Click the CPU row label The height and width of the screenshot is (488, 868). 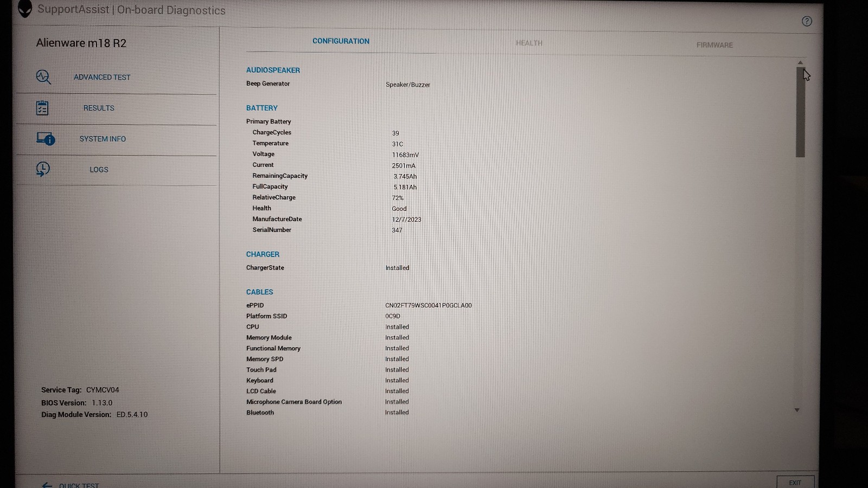pos(252,327)
